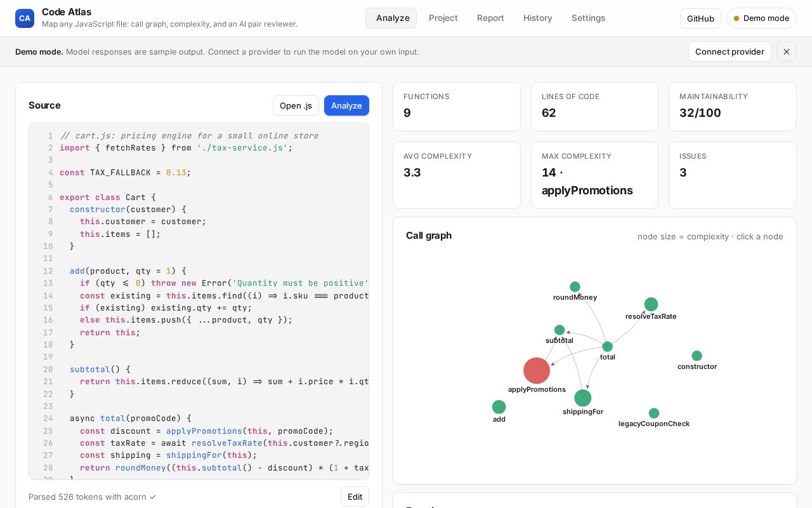This screenshot has width=812, height=508.
Task: Switch to the Project tab
Action: click(443, 18)
